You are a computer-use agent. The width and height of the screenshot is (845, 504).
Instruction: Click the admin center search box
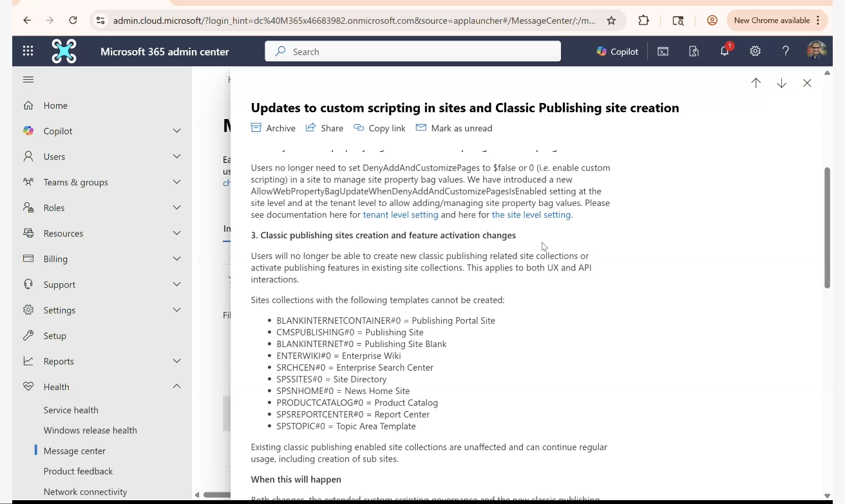point(413,51)
